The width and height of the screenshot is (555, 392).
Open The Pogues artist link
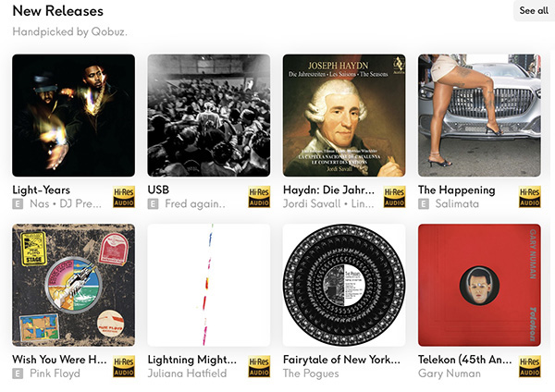click(311, 374)
